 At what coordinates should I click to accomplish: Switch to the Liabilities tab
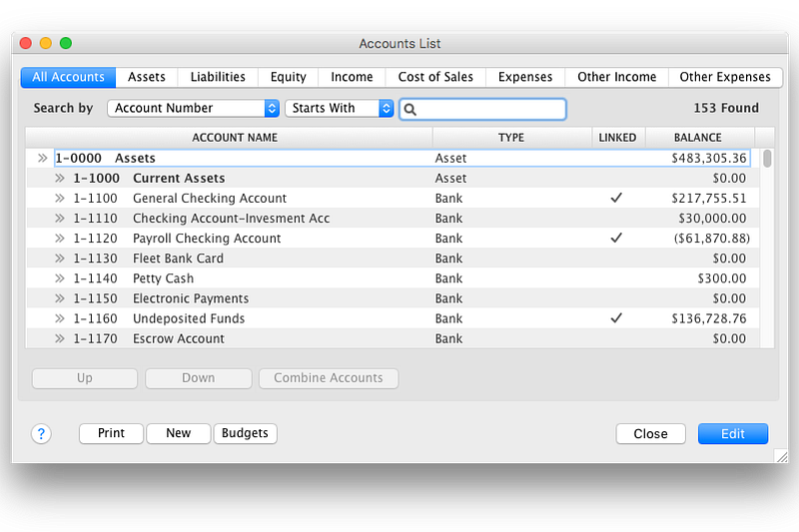(x=218, y=78)
